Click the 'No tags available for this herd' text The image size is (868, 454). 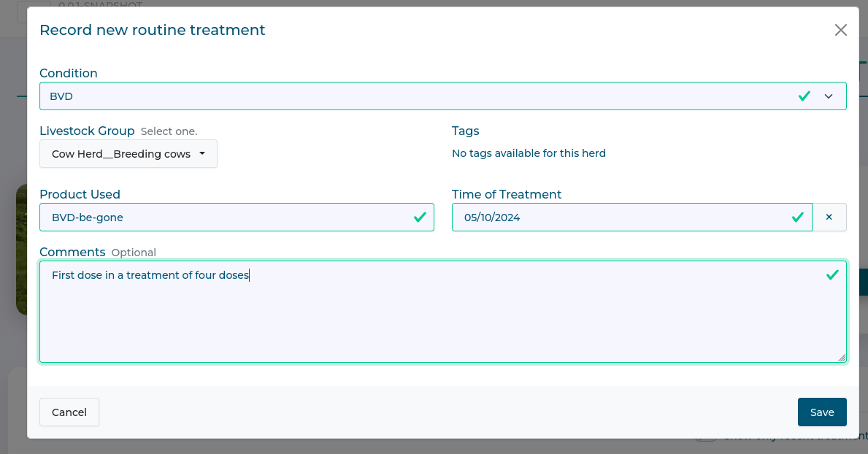(x=529, y=153)
